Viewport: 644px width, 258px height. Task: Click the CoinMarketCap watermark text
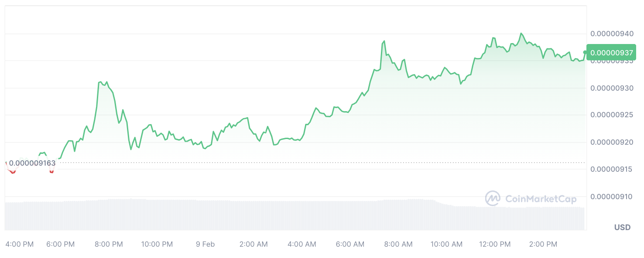[x=541, y=199]
